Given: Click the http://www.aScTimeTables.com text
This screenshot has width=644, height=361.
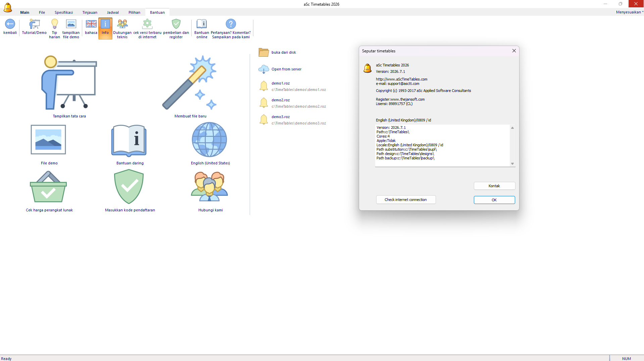Looking at the screenshot, I should (x=402, y=79).
